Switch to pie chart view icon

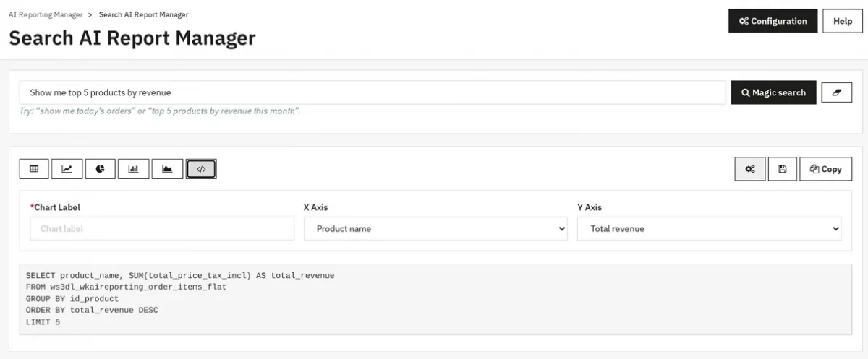(x=101, y=169)
